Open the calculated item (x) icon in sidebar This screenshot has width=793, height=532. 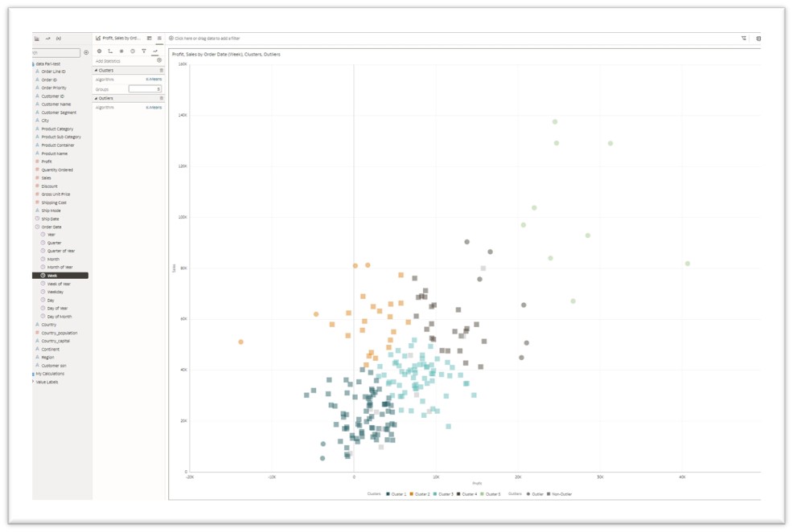tap(59, 39)
